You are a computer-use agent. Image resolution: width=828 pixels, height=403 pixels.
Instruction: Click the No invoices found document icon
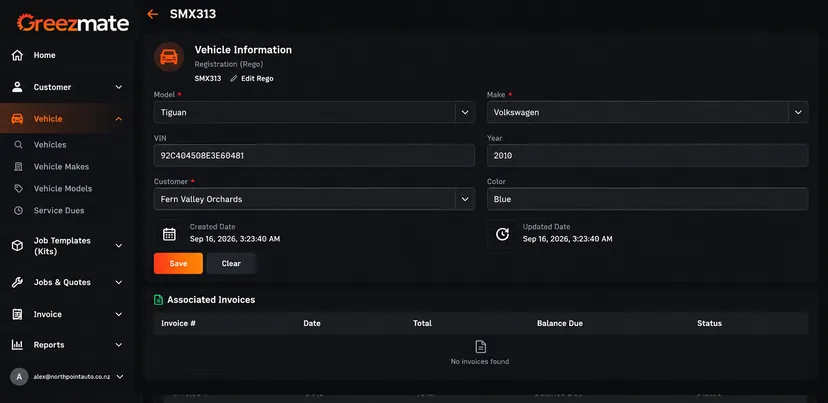(480, 346)
